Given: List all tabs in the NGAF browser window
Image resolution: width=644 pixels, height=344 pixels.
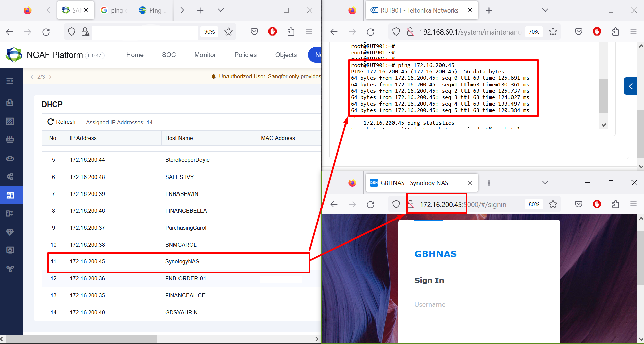Looking at the screenshot, I should pyautogui.click(x=221, y=10).
